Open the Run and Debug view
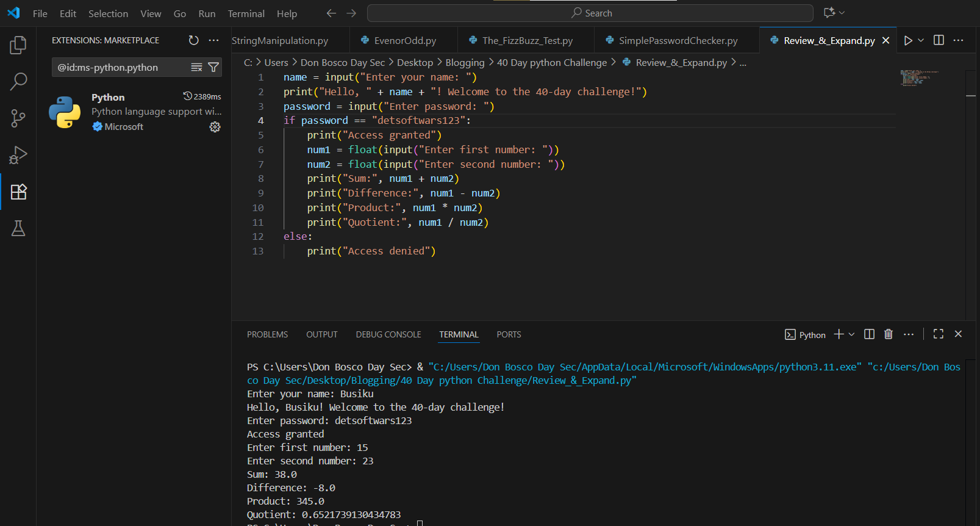Viewport: 980px width, 526px height. pyautogui.click(x=18, y=155)
